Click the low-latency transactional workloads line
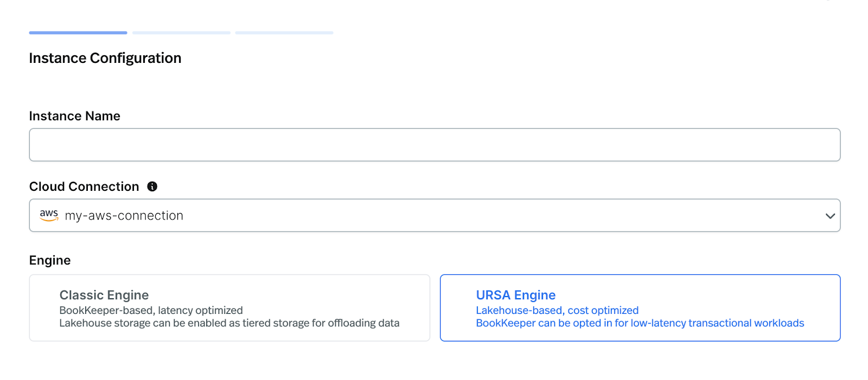The width and height of the screenshot is (868, 380). click(x=640, y=323)
